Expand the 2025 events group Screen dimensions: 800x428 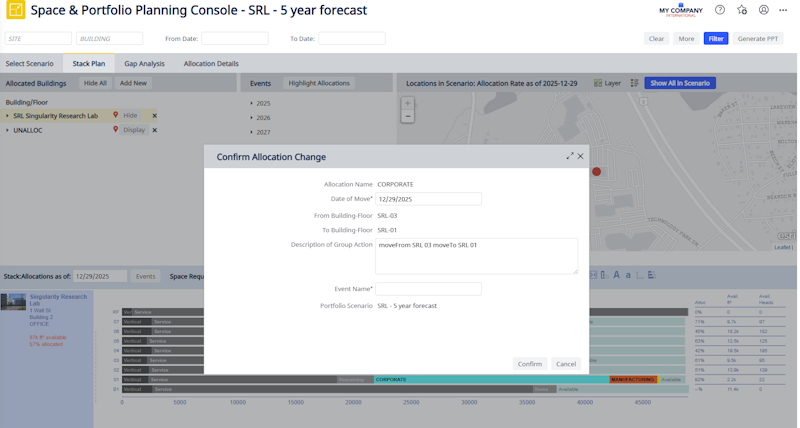[x=252, y=103]
